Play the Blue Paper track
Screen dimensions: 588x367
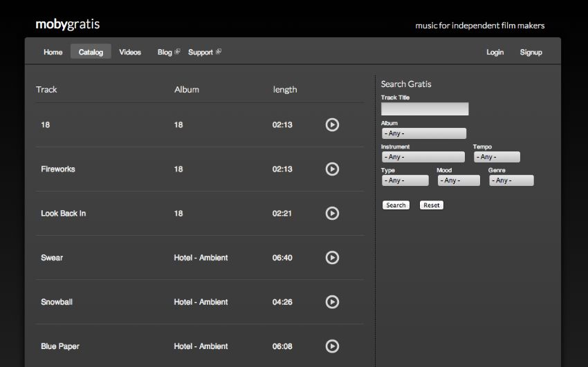tap(332, 346)
